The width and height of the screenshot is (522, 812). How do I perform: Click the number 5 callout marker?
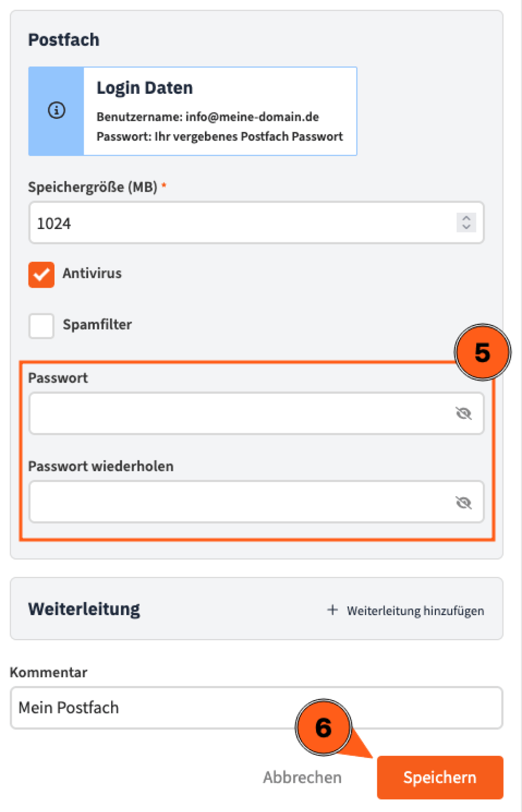click(x=482, y=352)
